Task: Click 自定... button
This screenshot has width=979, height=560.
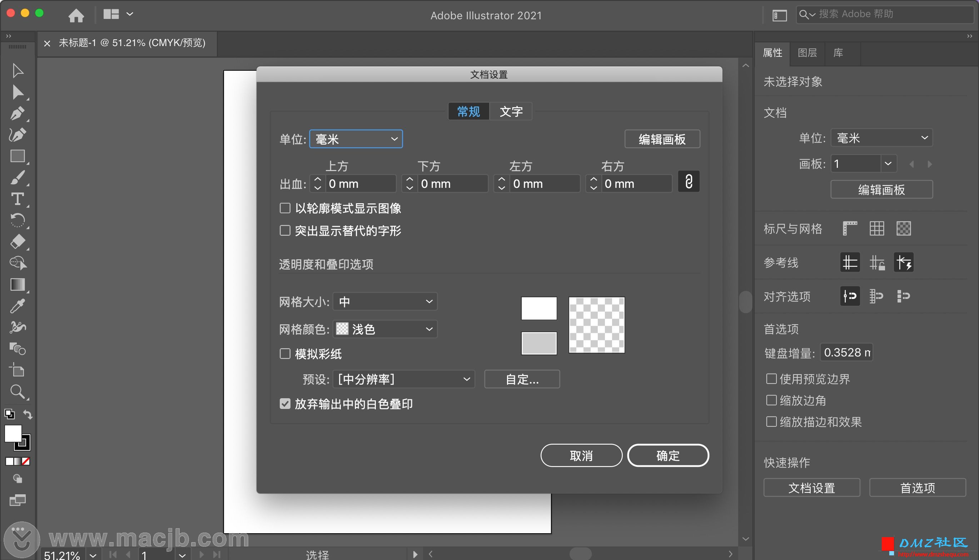Action: click(x=522, y=379)
